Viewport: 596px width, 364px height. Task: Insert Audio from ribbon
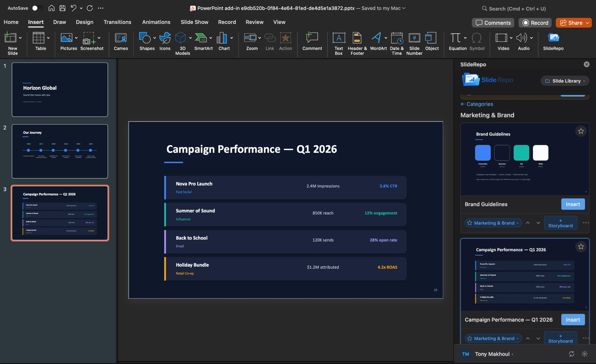[x=521, y=38]
